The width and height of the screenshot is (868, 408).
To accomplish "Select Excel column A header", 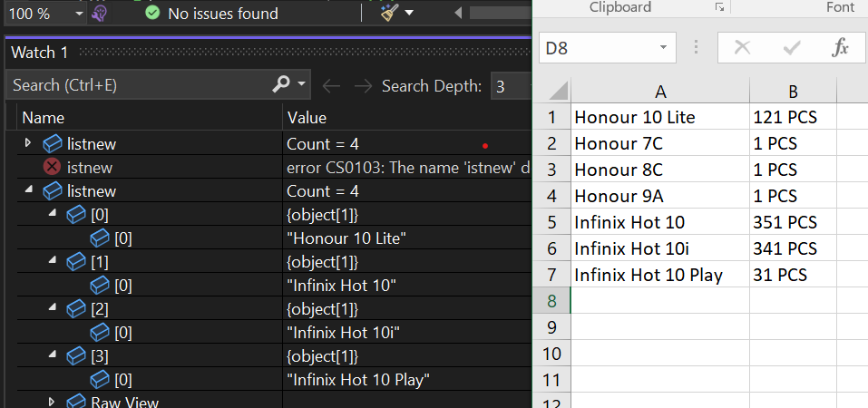I will pyautogui.click(x=660, y=92).
